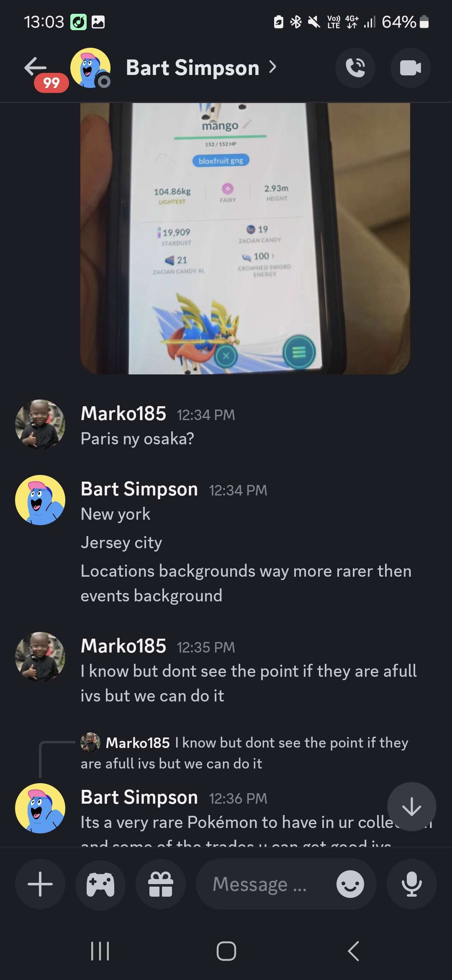
Task: Open the gift icon
Action: [161, 884]
